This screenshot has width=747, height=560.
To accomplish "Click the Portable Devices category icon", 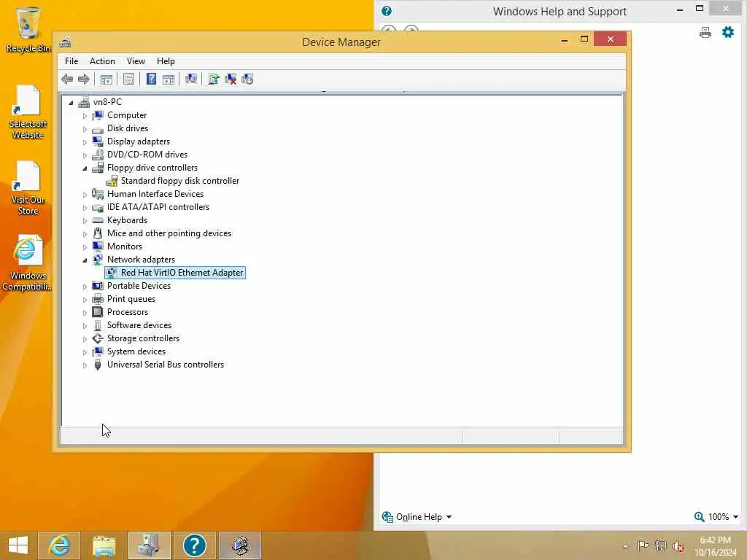I will (x=98, y=286).
